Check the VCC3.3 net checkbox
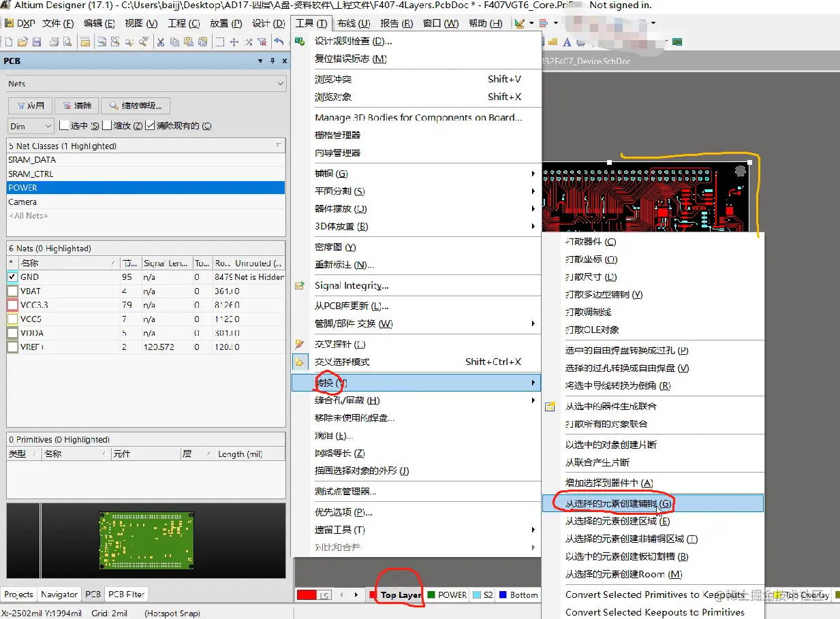The width and height of the screenshot is (840, 619). [12, 305]
